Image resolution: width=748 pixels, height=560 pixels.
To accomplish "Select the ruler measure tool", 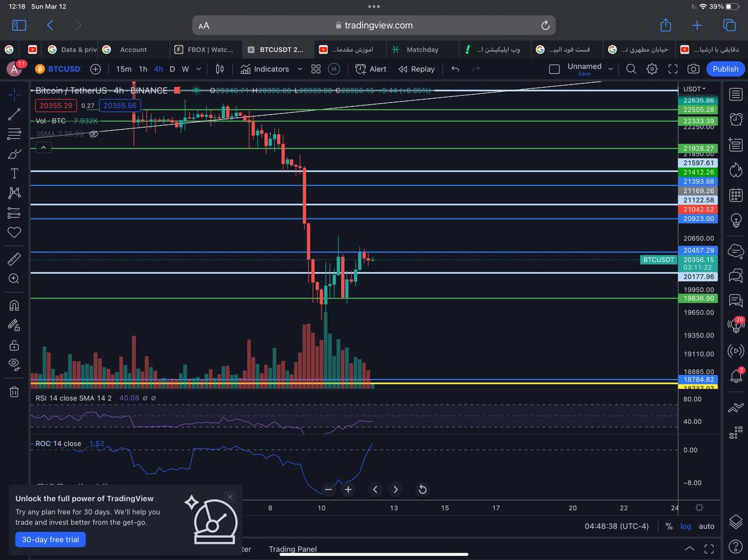I will [x=14, y=259].
